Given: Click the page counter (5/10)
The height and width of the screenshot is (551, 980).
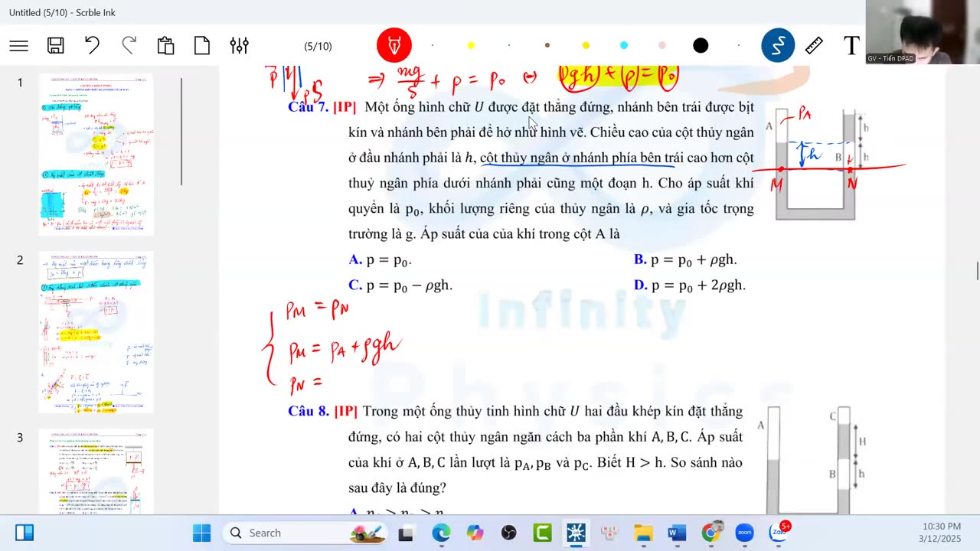Looking at the screenshot, I should click(318, 47).
